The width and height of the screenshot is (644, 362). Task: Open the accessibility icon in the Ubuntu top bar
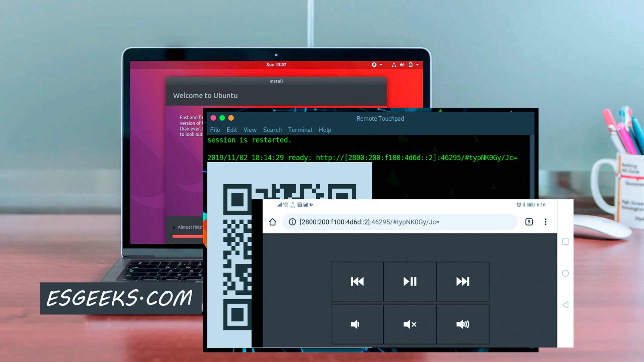pyautogui.click(x=375, y=64)
